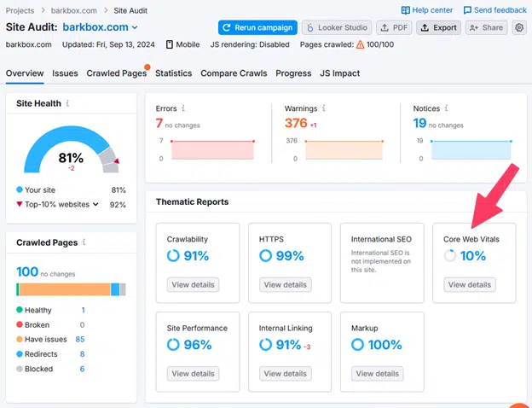Click the Site Performance progress ring icon
532x408 pixels.
[173, 345]
